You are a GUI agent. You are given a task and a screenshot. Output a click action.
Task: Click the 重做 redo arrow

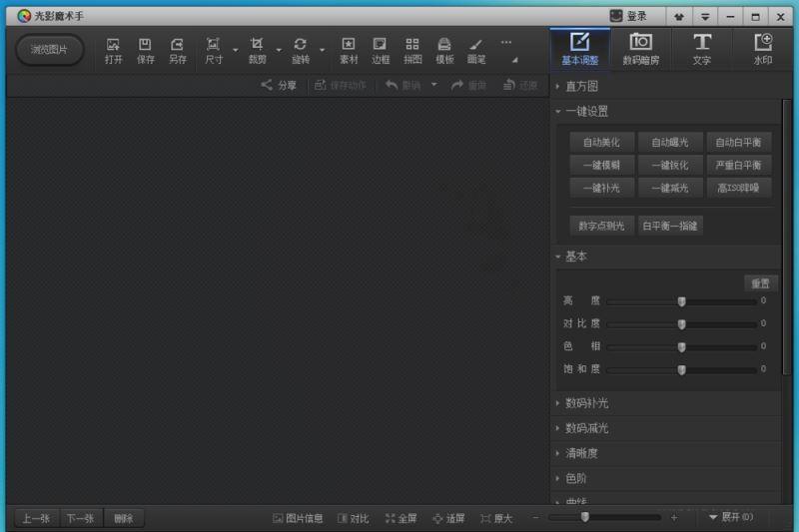click(x=468, y=85)
